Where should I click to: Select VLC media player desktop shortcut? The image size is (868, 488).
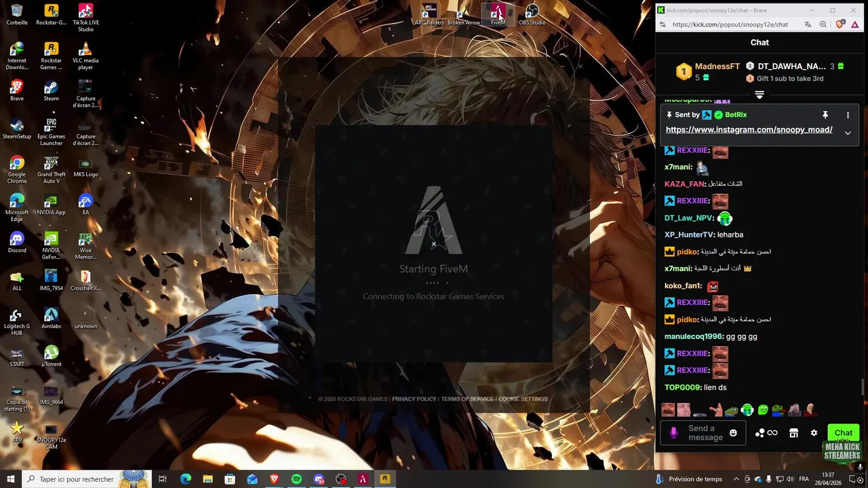pyautogui.click(x=85, y=56)
